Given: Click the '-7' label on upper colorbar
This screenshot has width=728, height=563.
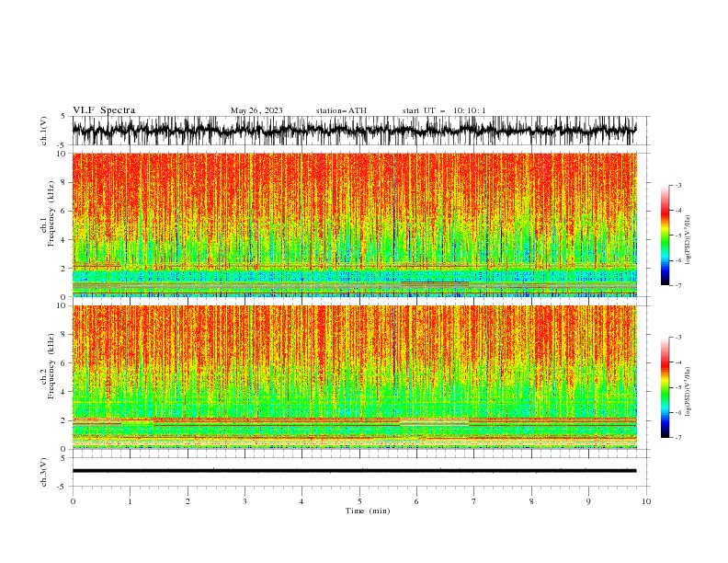Looking at the screenshot, I should 677,285.
